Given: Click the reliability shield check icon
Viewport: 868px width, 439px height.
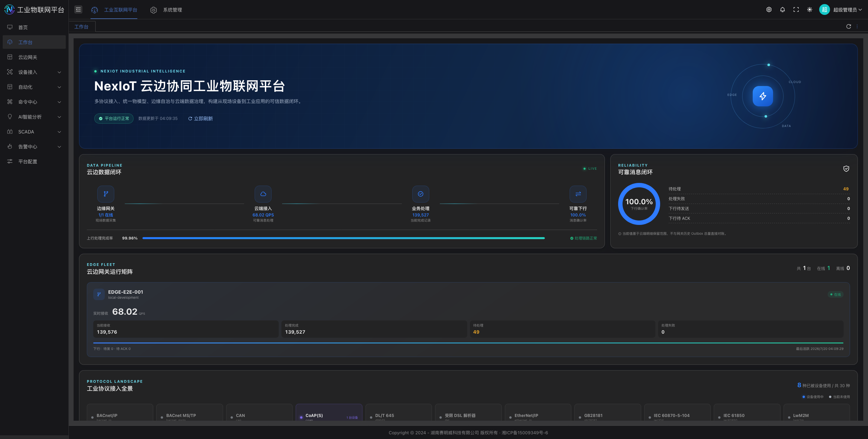Looking at the screenshot, I should coord(846,169).
